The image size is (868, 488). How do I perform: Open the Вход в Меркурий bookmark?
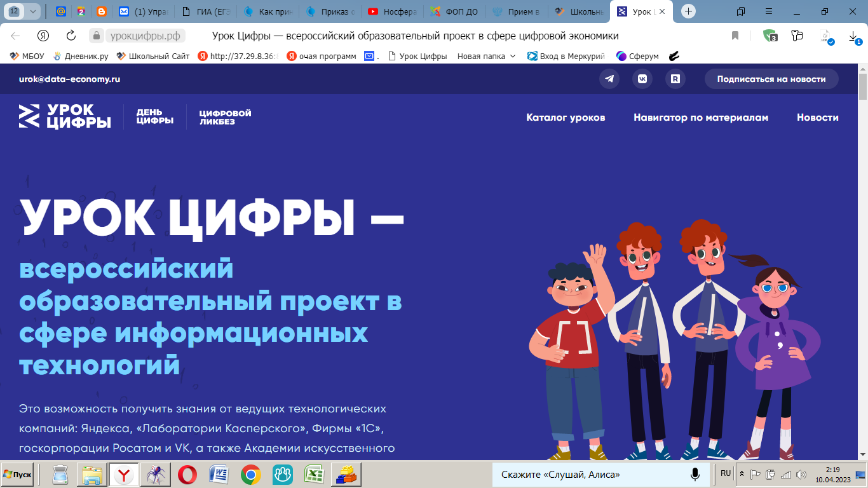(x=566, y=56)
